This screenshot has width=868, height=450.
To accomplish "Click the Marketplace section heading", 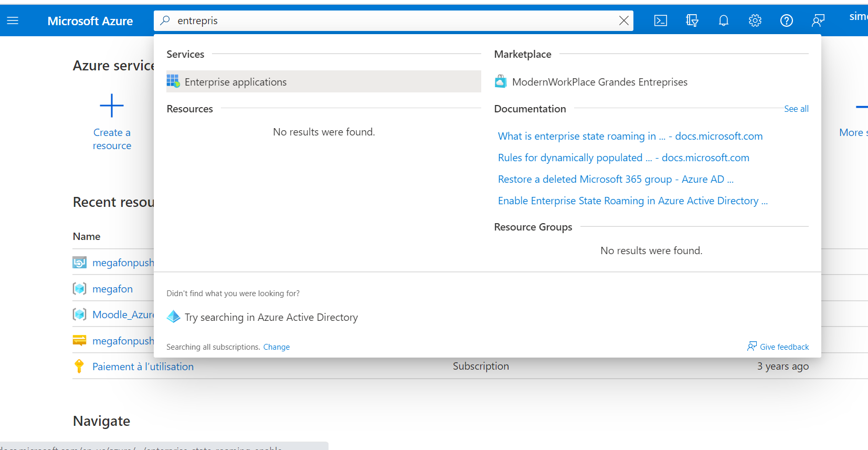I will (523, 54).
